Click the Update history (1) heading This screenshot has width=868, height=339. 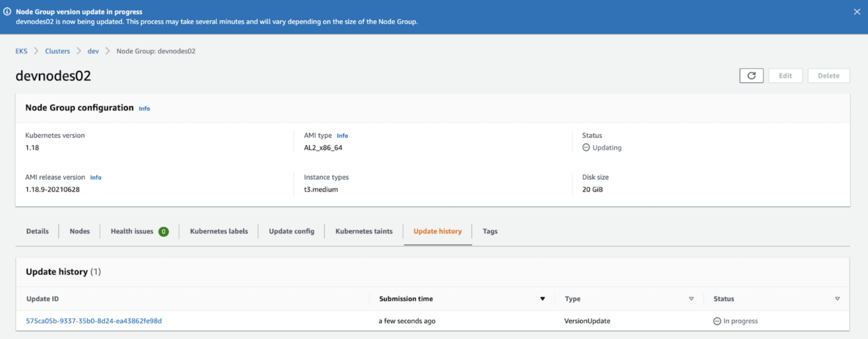(x=63, y=272)
